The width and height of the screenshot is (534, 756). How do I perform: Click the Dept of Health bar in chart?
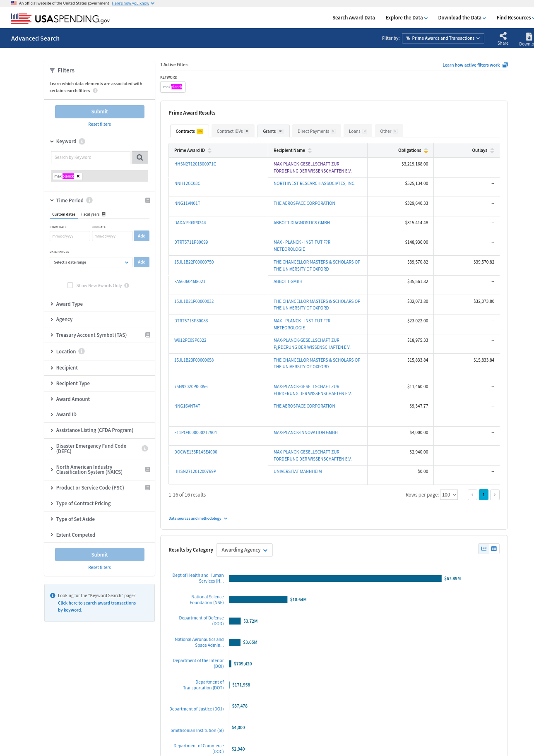click(x=335, y=578)
